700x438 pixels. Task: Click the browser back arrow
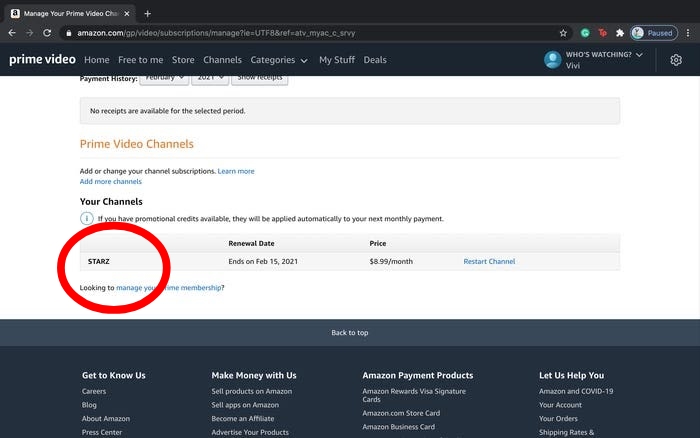point(12,33)
